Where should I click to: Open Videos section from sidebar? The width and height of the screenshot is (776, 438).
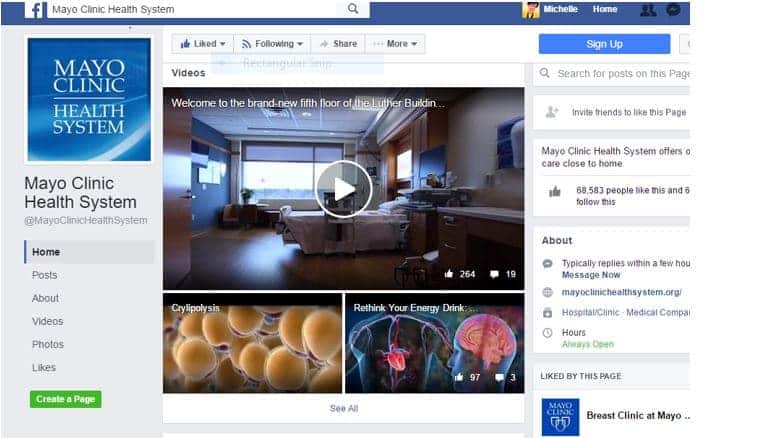(48, 321)
